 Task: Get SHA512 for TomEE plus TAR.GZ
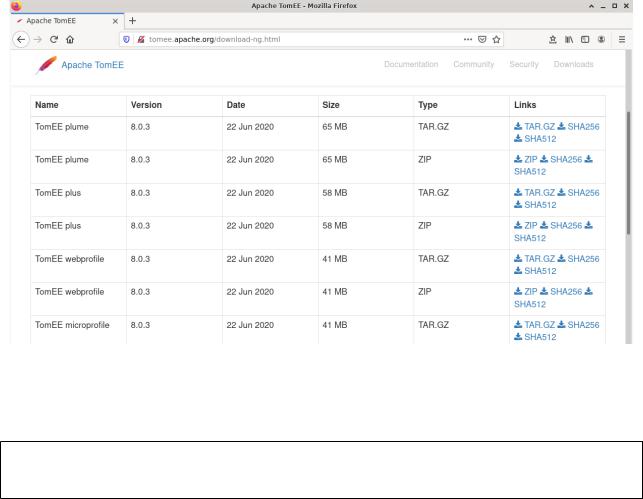point(535,205)
